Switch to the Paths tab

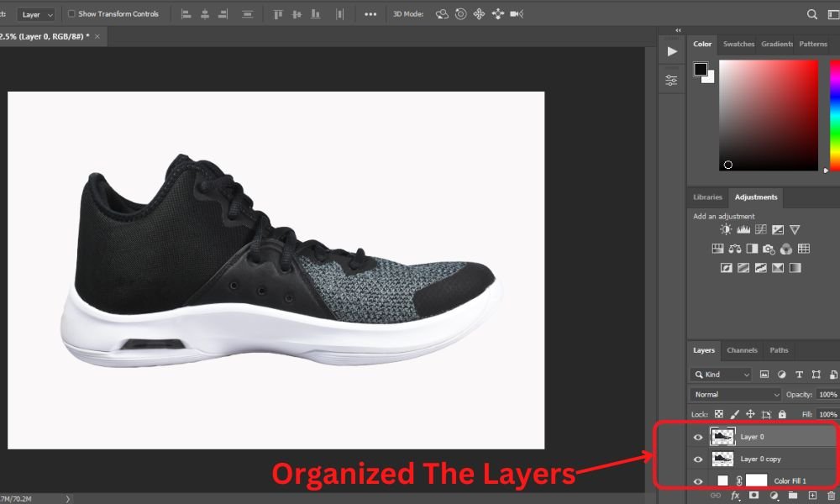pos(779,350)
